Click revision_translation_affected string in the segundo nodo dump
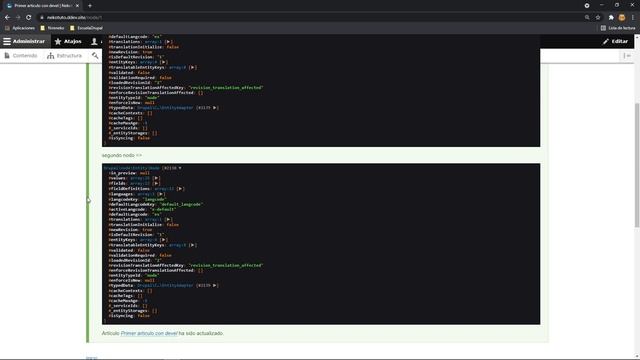 click(x=226, y=265)
